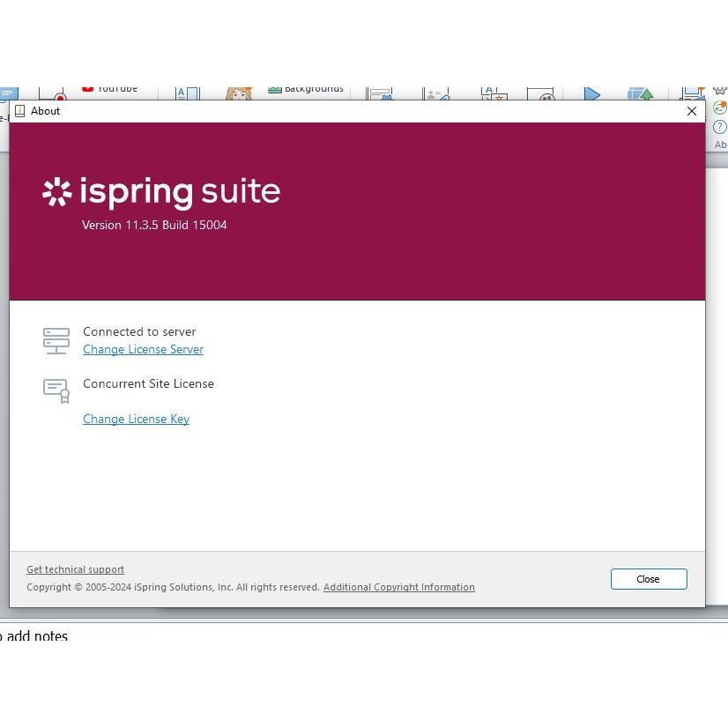This screenshot has width=728, height=728.
Task: Click the circular Updates refresh icon
Action: pos(720,108)
